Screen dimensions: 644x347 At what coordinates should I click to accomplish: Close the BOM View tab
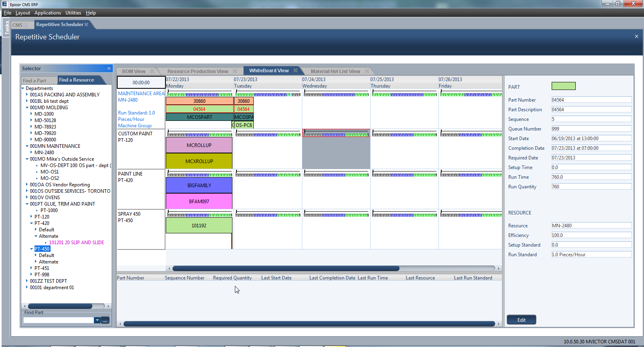coord(152,71)
